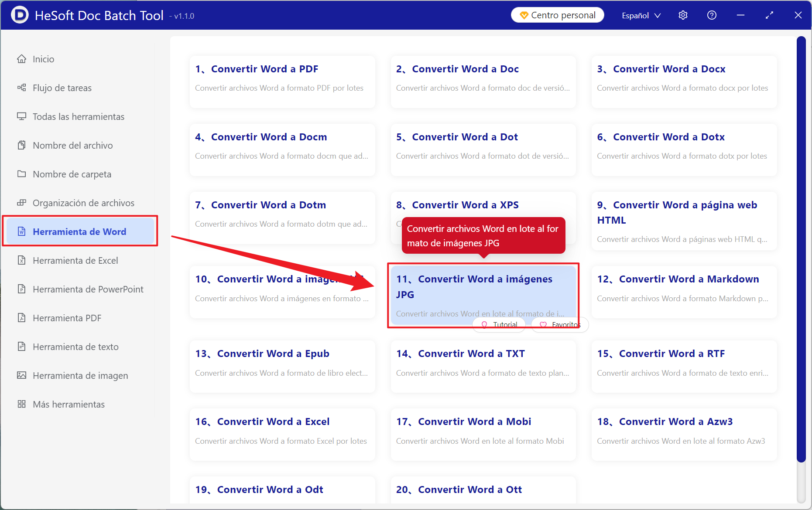Screen dimensions: 812x510
Task: Add card 11 to Favoritos
Action: point(560,325)
